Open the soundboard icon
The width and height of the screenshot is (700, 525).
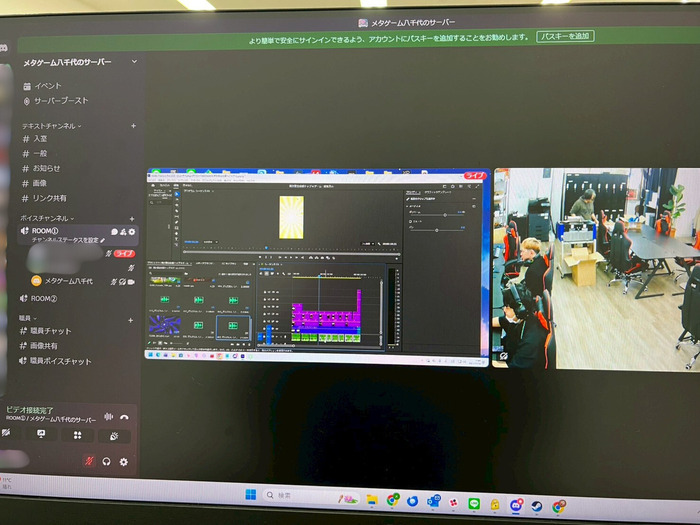click(114, 435)
